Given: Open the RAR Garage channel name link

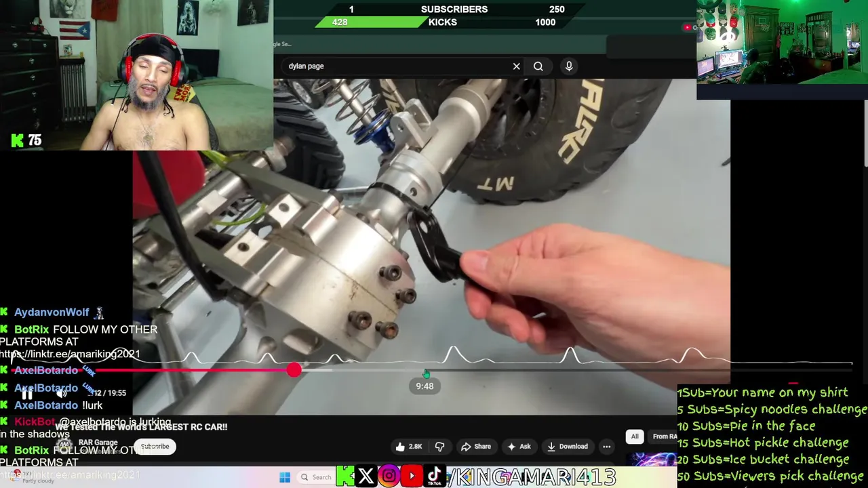Looking at the screenshot, I should pos(98,443).
